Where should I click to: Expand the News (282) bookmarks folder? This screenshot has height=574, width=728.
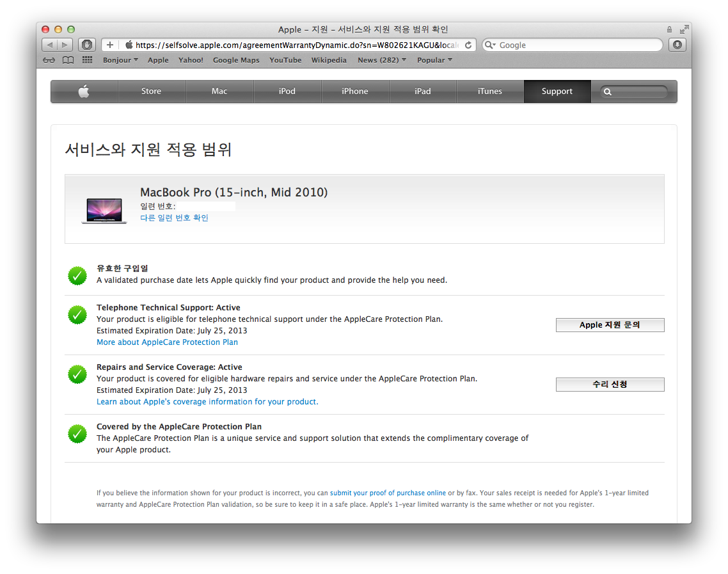(x=382, y=60)
